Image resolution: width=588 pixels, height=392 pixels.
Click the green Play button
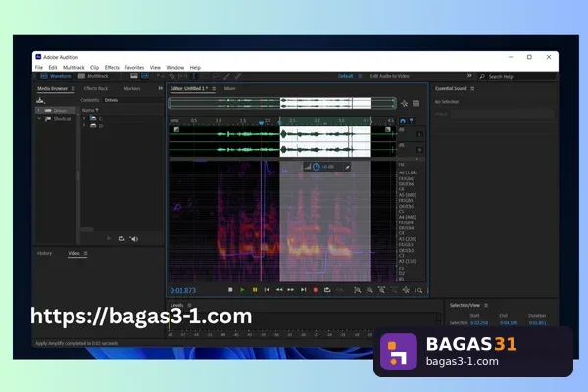[243, 290]
